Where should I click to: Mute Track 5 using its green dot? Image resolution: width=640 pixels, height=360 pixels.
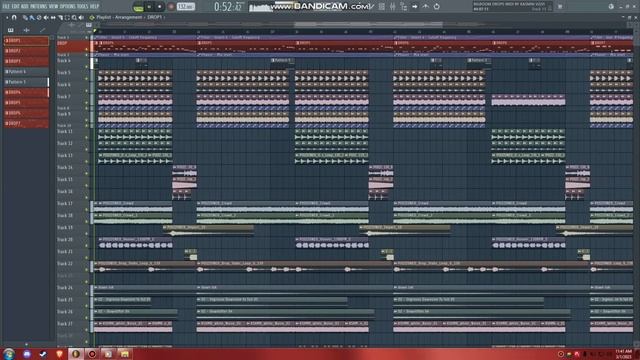[87, 79]
